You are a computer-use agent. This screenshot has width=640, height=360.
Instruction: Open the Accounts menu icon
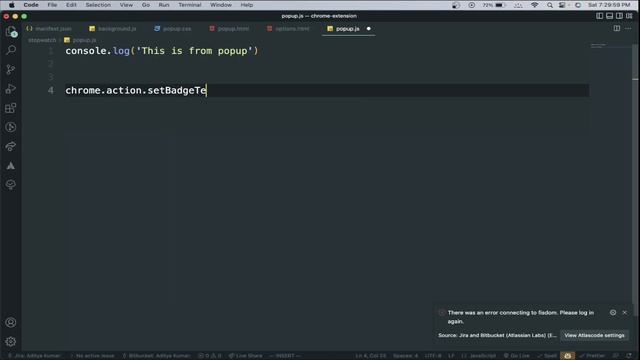[x=11, y=322]
